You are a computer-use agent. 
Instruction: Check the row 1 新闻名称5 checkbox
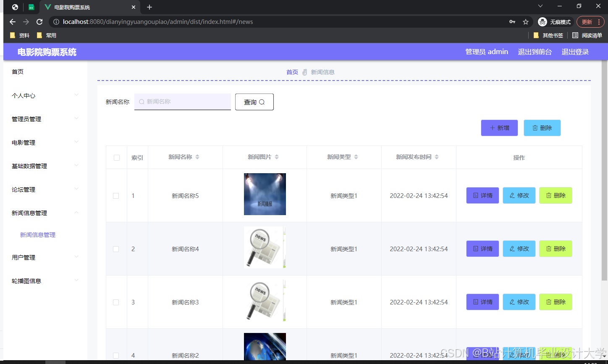pos(116,196)
